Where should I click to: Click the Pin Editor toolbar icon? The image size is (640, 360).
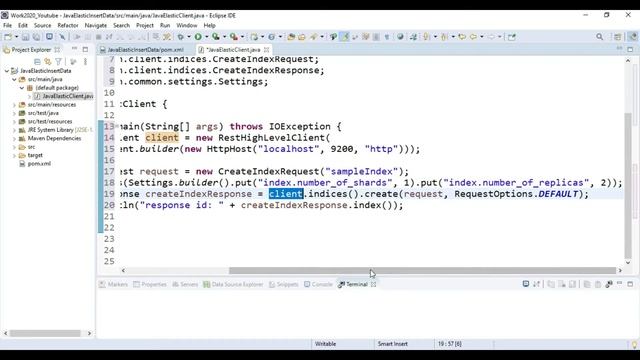coord(511,37)
